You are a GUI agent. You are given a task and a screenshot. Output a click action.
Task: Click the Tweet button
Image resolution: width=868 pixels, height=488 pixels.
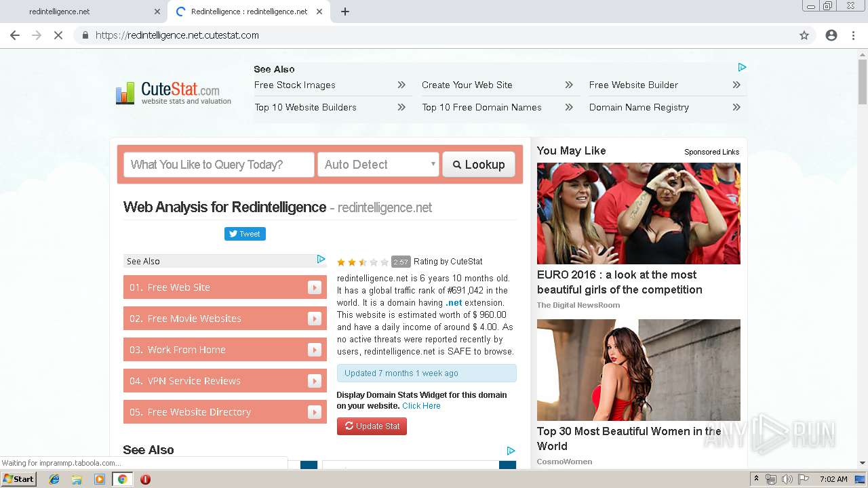click(245, 234)
